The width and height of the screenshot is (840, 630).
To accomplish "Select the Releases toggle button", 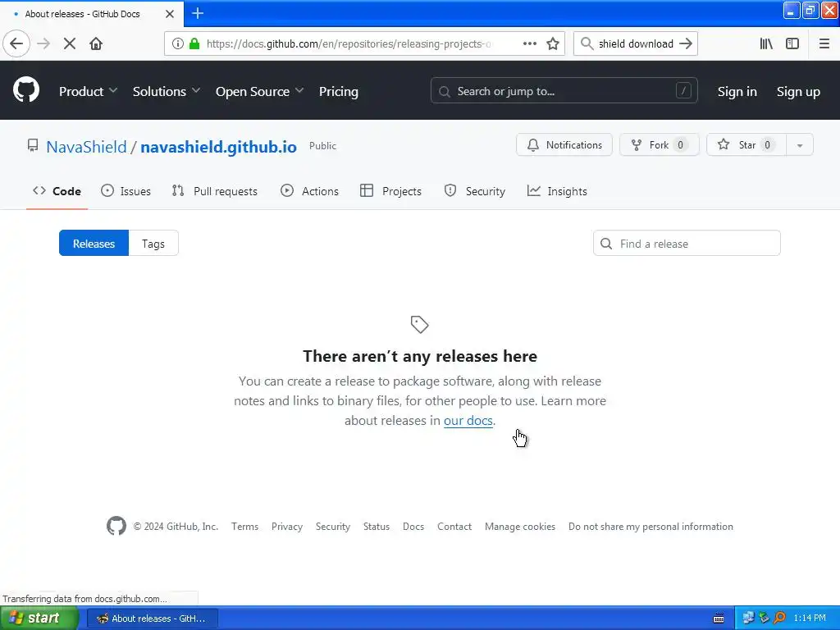I will [x=94, y=243].
